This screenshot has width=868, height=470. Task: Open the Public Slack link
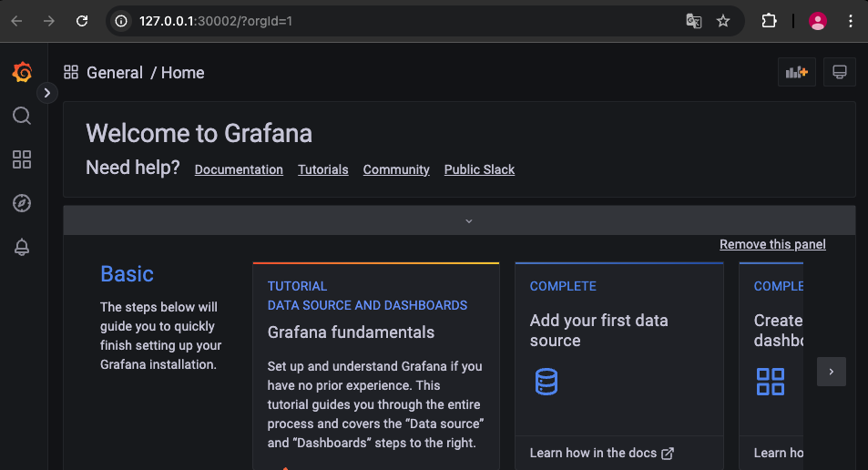479,169
